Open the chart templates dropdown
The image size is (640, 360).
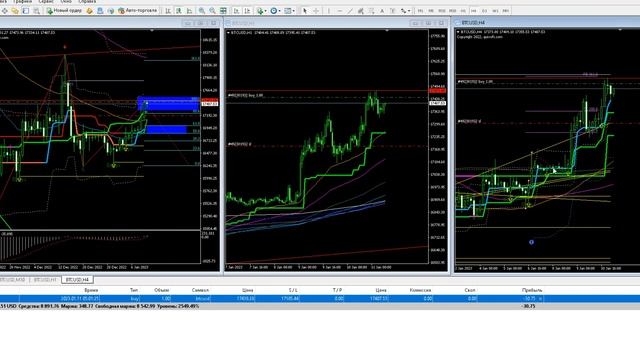[289, 11]
